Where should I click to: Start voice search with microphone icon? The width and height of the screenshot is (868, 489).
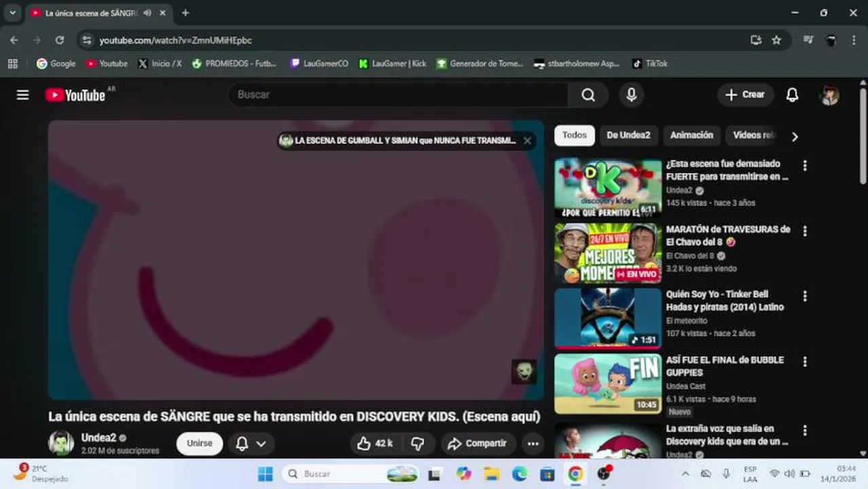click(x=631, y=95)
